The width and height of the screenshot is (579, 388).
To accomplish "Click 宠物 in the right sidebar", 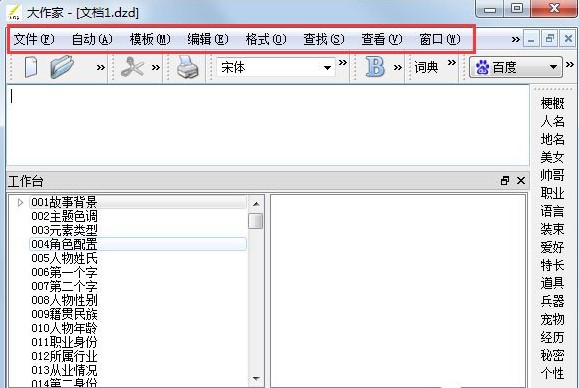I will tap(552, 319).
